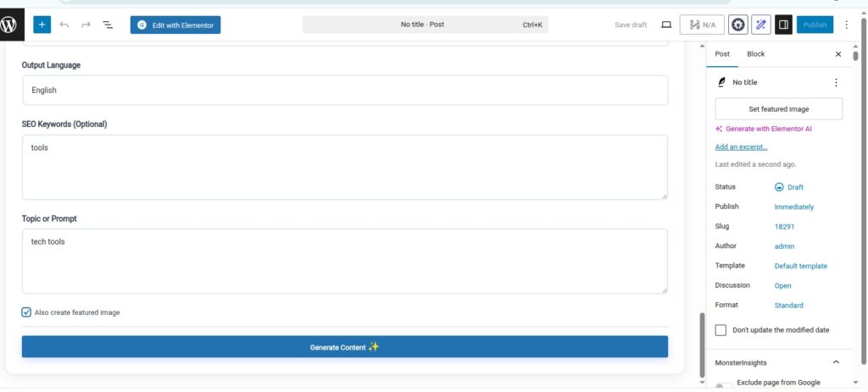Open the top bar three-dot options menu

(846, 25)
